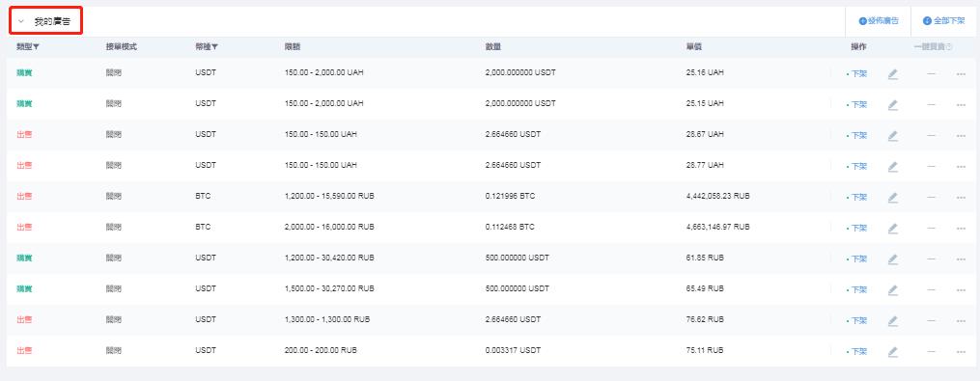Screen dimensions: 980x381
Task: Click the 發佈廣告 button
Action: pyautogui.click(x=879, y=21)
